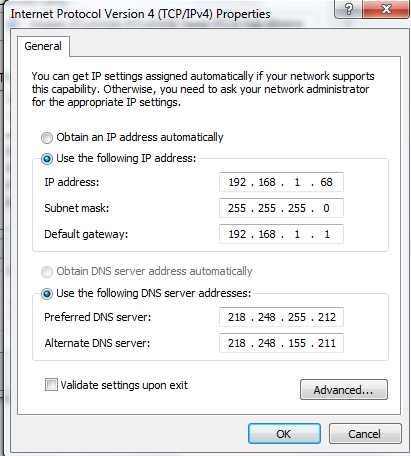Image resolution: width=411 pixels, height=456 pixels.
Task: Close the IPv4 Properties dialog
Action: pos(386,9)
